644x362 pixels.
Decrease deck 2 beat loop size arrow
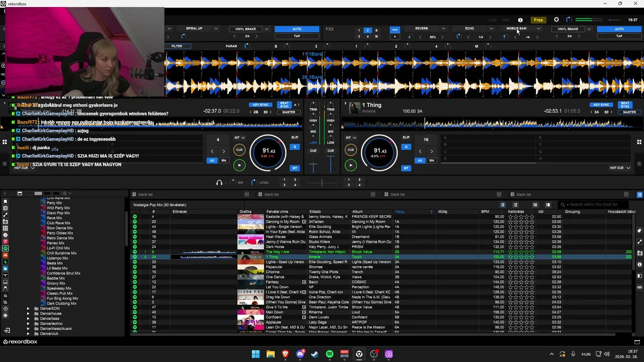[x=420, y=151]
